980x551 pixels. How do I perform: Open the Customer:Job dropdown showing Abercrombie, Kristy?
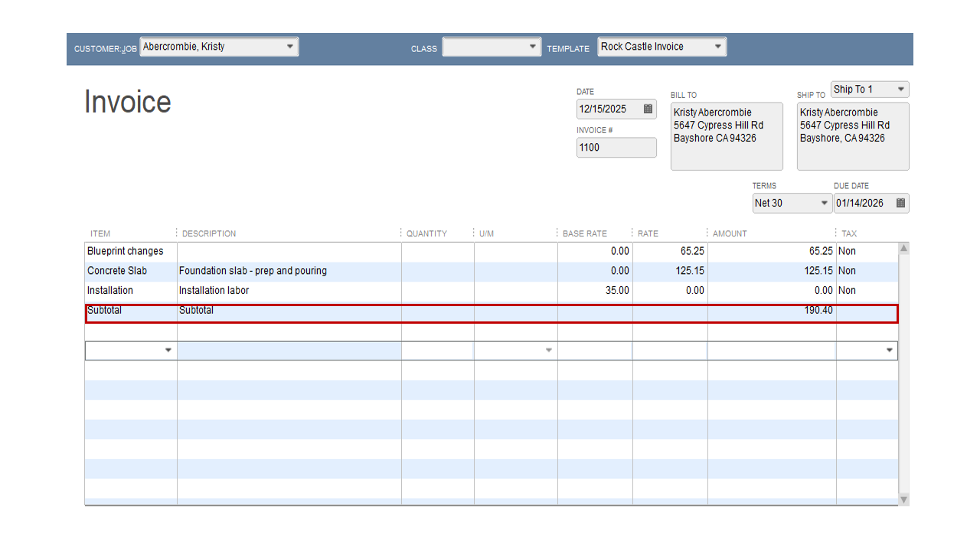tap(290, 46)
